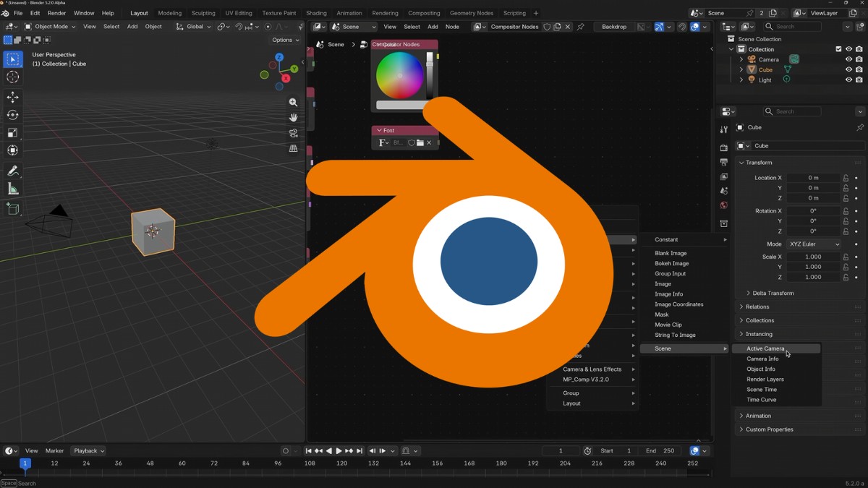Select the Select Box tool

click(x=13, y=59)
